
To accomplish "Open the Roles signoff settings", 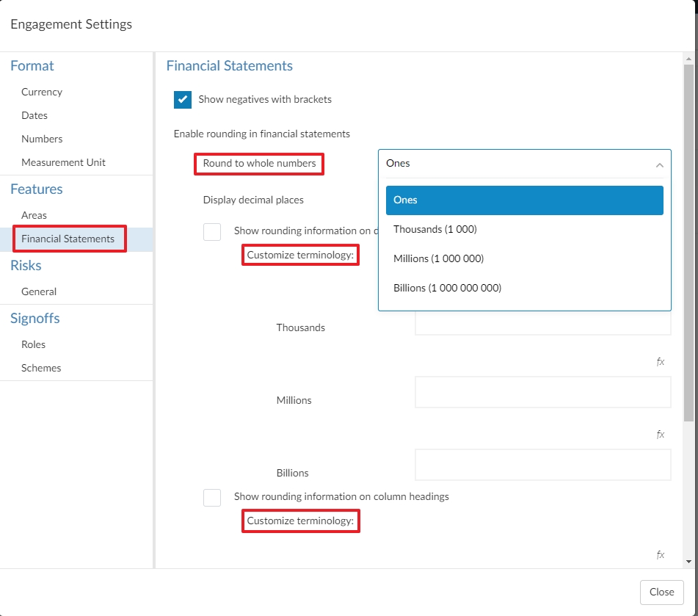I will coord(33,345).
